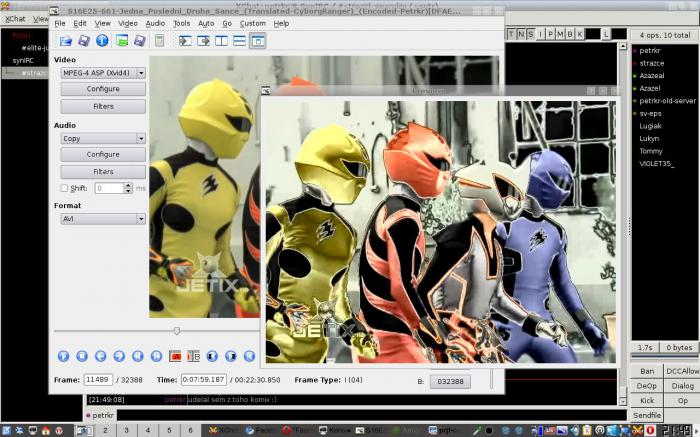Go to next frame with right arrow
Image resolution: width=700 pixels, height=437 pixels.
(x=119, y=356)
